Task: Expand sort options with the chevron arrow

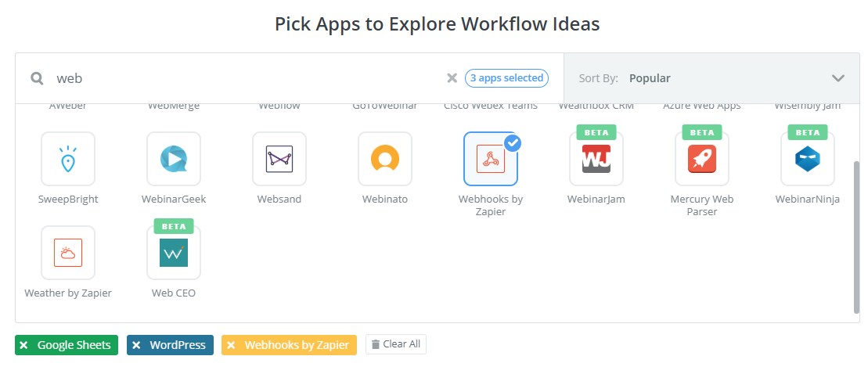Action: point(838,78)
